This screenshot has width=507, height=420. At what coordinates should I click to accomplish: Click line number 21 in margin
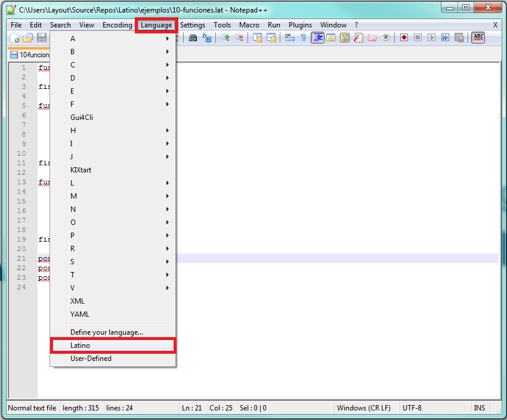[x=21, y=258]
